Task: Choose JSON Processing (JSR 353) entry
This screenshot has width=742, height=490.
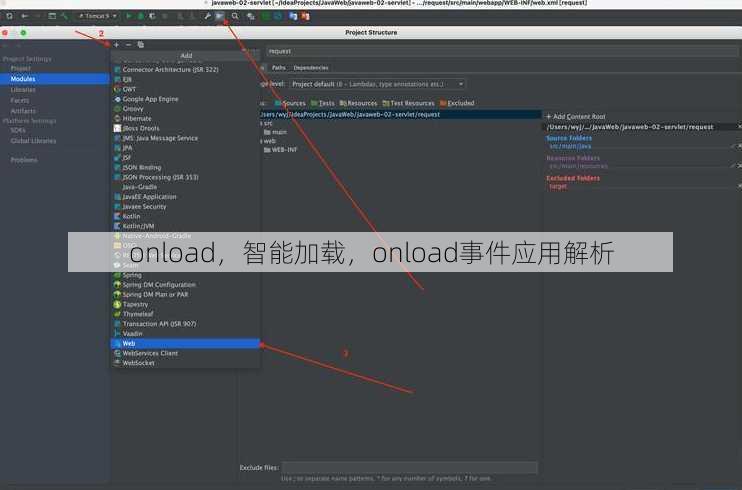Action: pyautogui.click(x=186, y=177)
